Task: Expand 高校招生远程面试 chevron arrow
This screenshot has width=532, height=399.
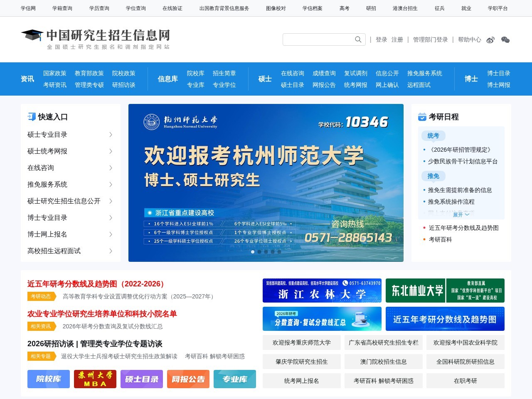Action: point(111,251)
